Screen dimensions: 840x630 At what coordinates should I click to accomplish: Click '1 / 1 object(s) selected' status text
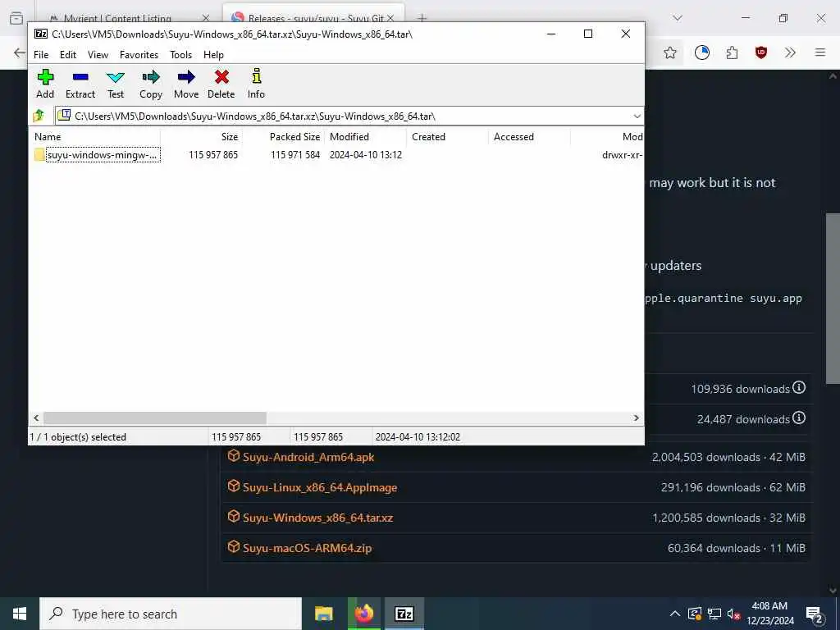coord(78,437)
